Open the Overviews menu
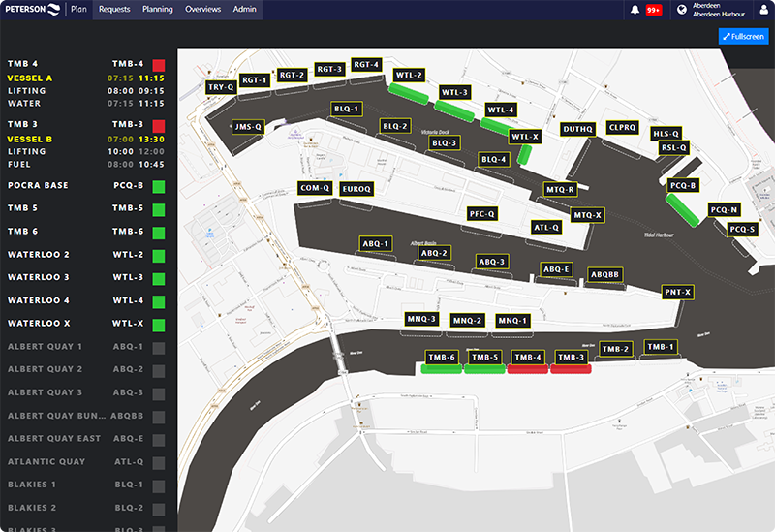 pyautogui.click(x=202, y=9)
